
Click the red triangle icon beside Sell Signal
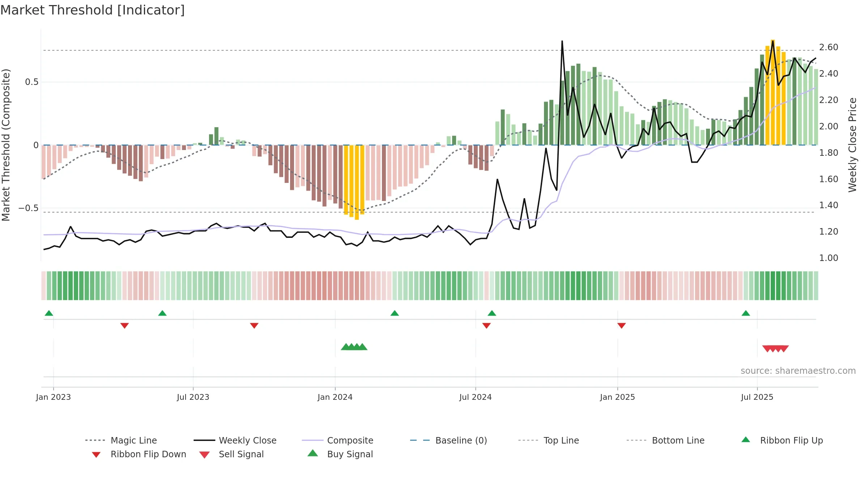(x=204, y=455)
